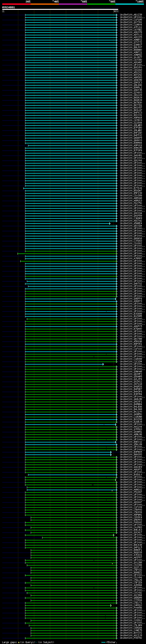
Task: Select the query name AV634881
Action: [x=8, y=7]
